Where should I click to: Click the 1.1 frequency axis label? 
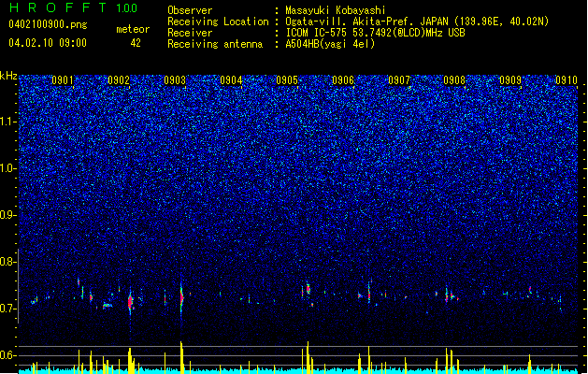[8, 122]
